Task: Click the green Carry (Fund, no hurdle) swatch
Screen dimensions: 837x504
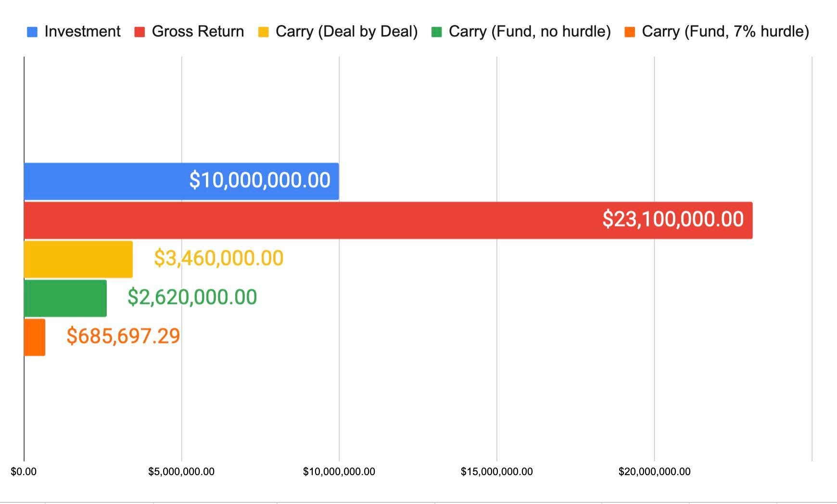Action: 437,32
